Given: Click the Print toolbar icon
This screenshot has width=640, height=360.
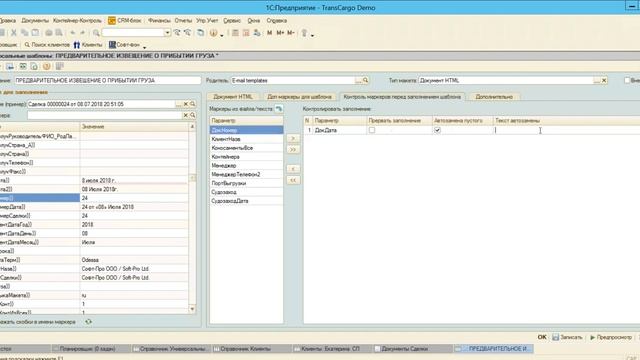Looking at the screenshot, I should (49, 33).
